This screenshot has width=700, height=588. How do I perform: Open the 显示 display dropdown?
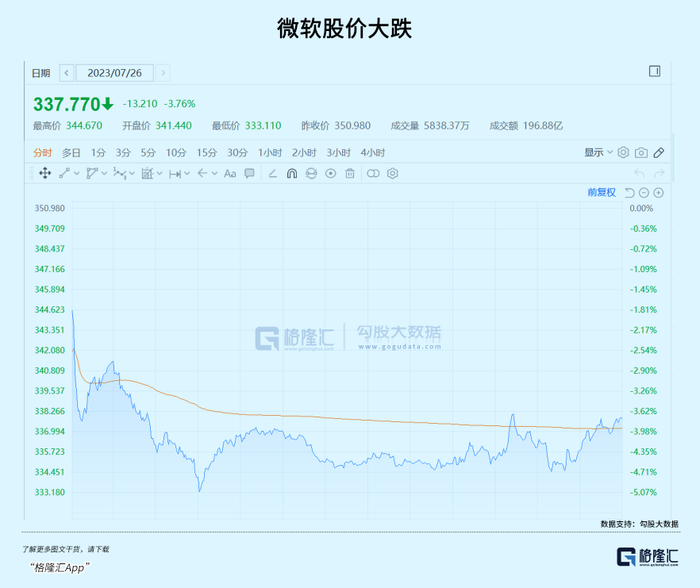point(598,152)
